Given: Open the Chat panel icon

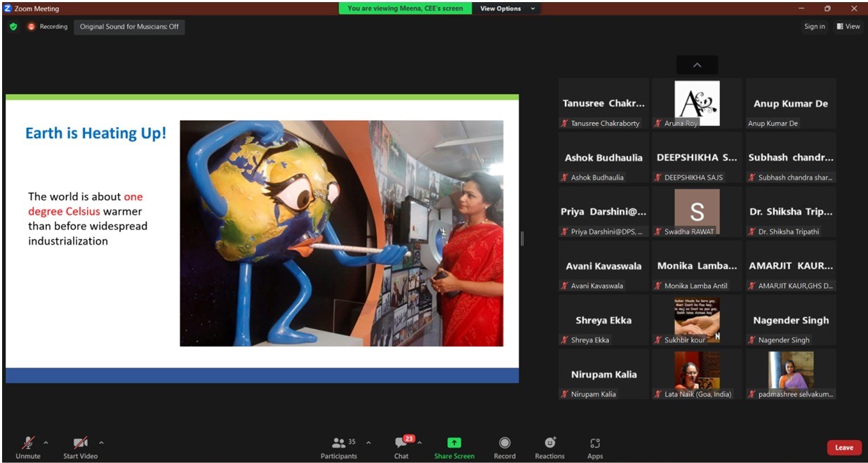Looking at the screenshot, I should 401,443.
